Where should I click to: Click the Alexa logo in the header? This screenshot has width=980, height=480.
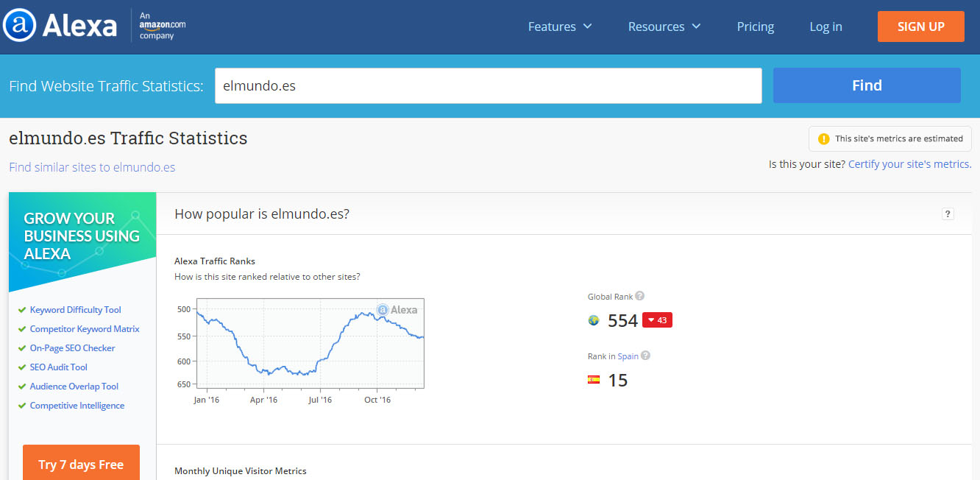60,27
